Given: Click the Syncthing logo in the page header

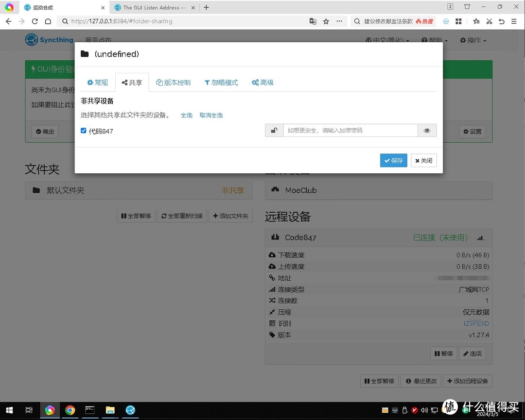Looking at the screenshot, I should pos(32,40).
